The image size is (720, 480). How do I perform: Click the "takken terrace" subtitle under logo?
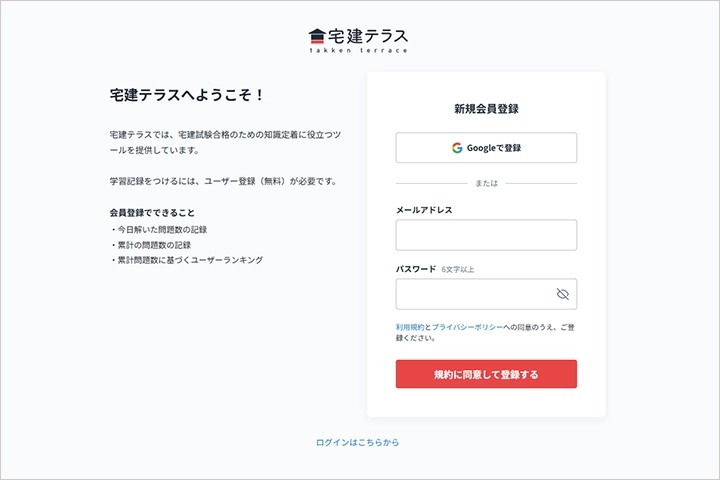359,50
